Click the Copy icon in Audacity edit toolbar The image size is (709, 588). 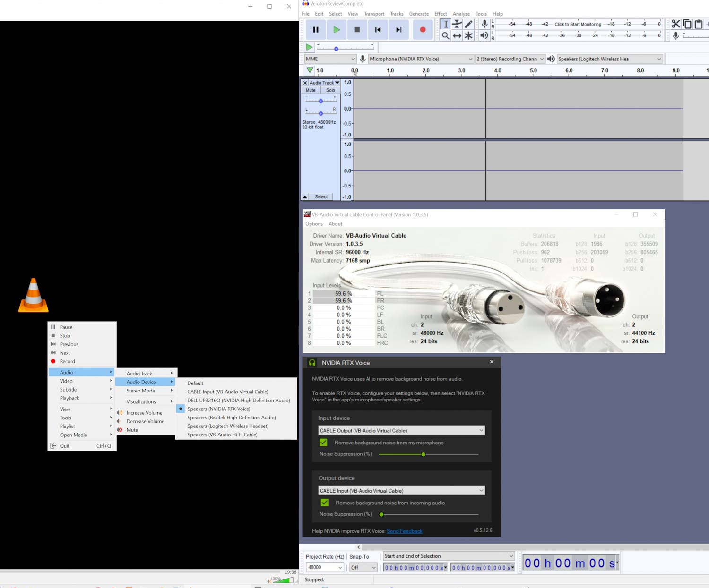click(x=687, y=24)
